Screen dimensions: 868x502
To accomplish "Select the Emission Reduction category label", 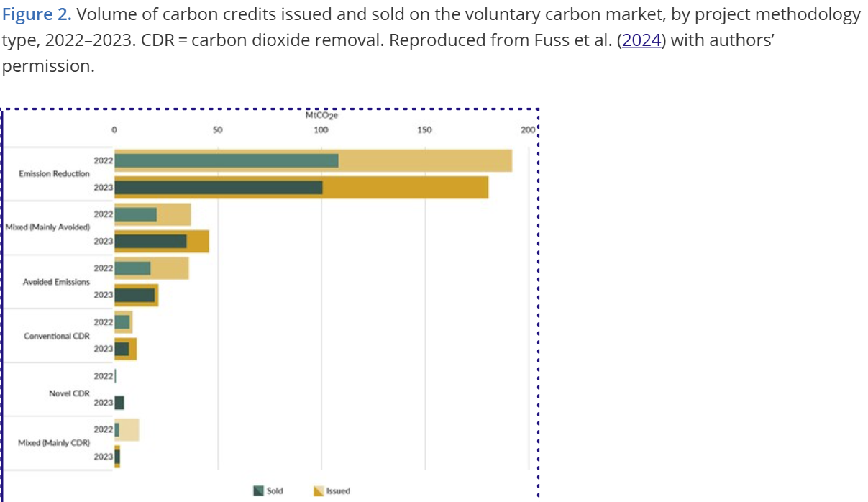I will point(55,173).
